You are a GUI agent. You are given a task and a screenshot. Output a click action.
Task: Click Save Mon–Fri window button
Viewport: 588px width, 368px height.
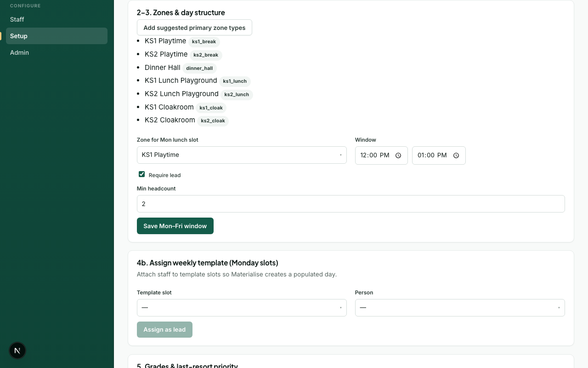pos(175,226)
